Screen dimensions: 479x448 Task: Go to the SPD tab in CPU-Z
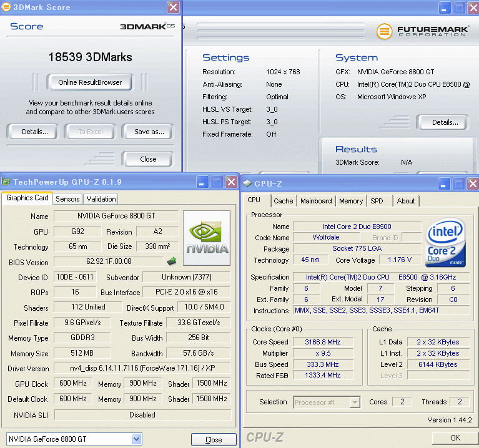[377, 201]
